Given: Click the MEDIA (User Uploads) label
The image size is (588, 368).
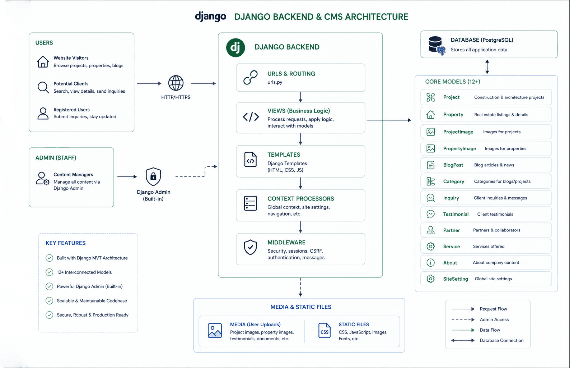Looking at the screenshot, I should point(255,325).
